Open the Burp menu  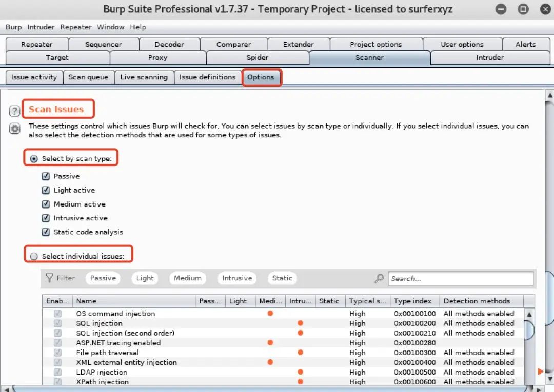point(13,27)
